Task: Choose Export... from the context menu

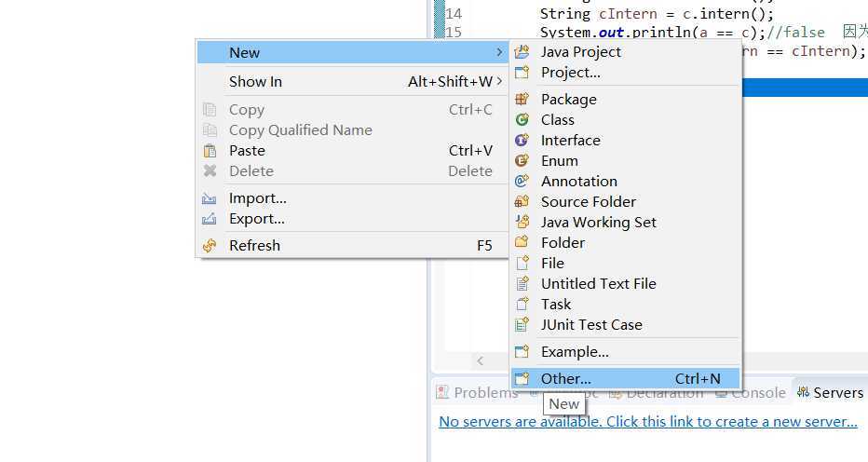Action: 352,219
